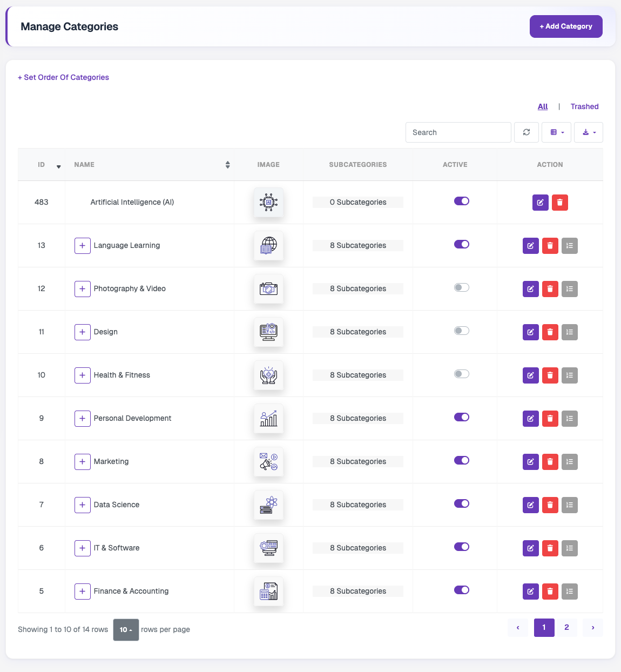Delete the Health & Fitness category

point(550,375)
